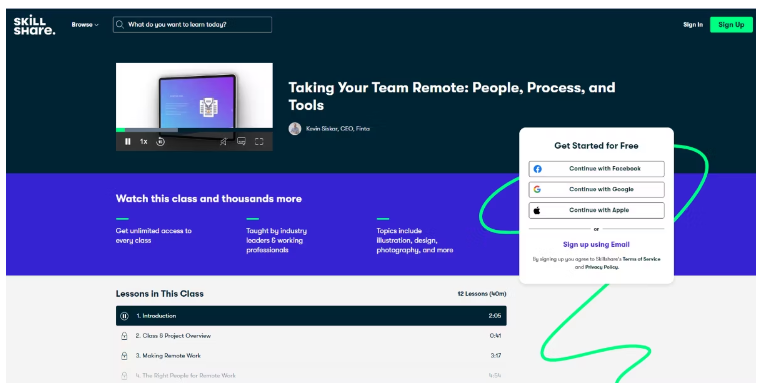
Task: Click the Get Started for Free heading
Action: point(596,146)
